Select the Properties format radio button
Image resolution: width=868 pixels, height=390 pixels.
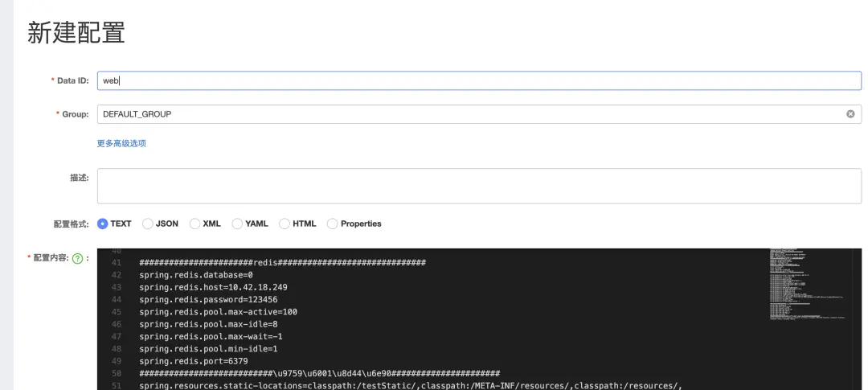tap(332, 224)
